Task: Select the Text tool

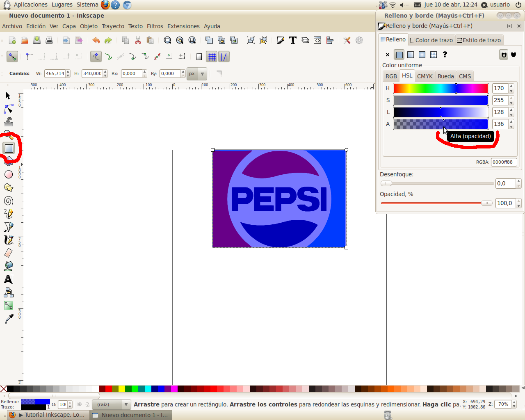Action: 9,279
